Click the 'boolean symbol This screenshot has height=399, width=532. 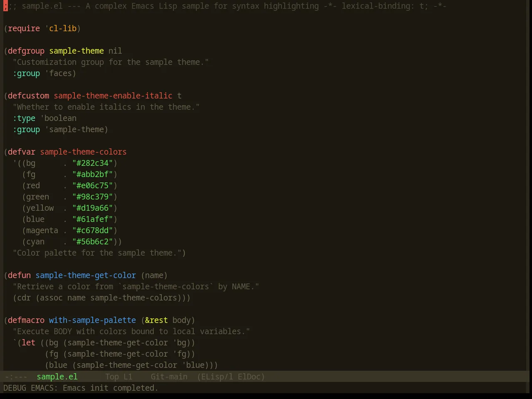point(58,118)
